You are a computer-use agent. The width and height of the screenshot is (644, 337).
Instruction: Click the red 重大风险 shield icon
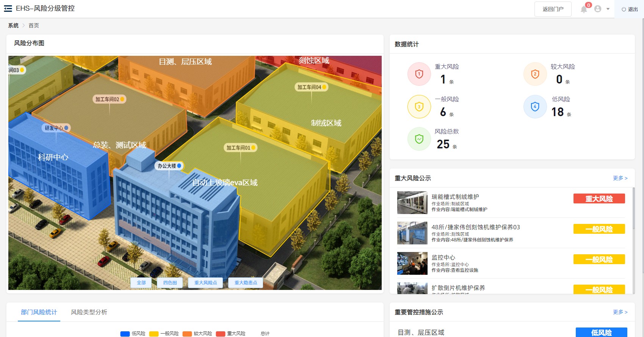[419, 74]
